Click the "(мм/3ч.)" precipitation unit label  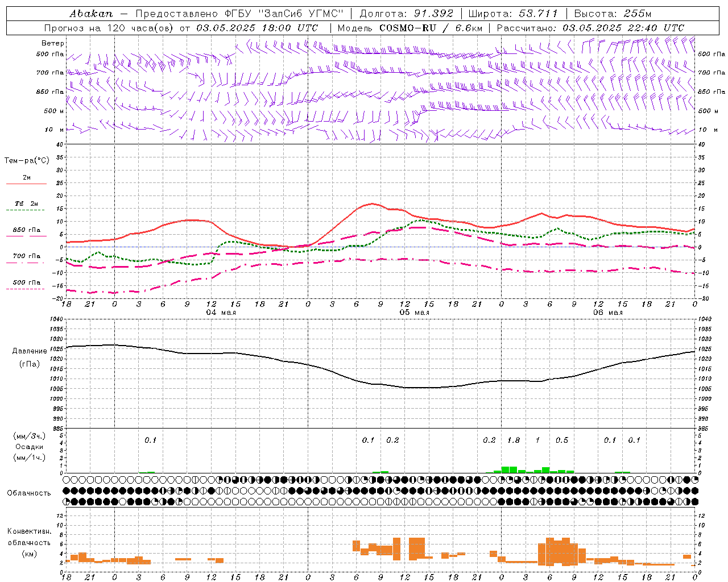coord(30,436)
